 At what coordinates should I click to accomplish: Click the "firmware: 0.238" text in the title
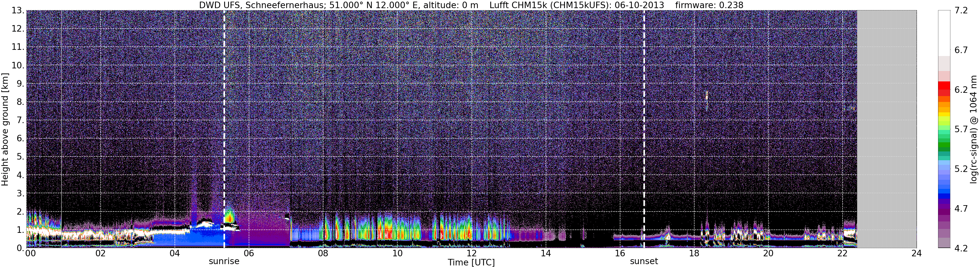tap(709, 5)
